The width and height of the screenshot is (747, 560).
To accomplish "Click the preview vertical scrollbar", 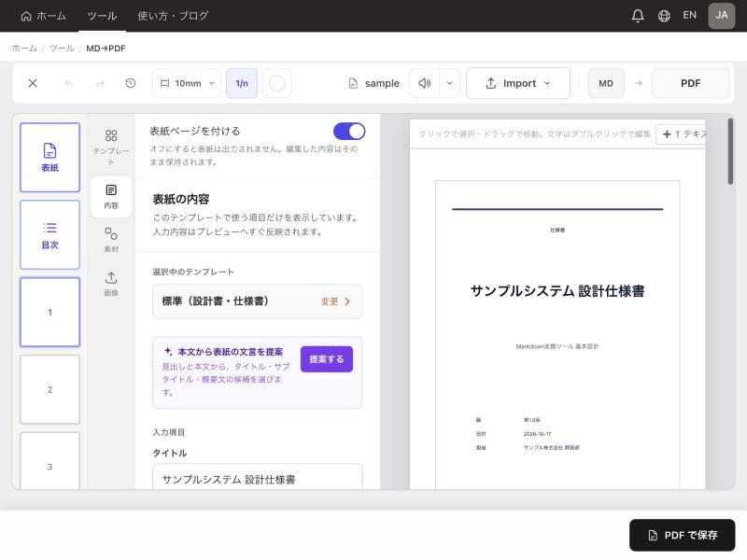I will coord(730,151).
